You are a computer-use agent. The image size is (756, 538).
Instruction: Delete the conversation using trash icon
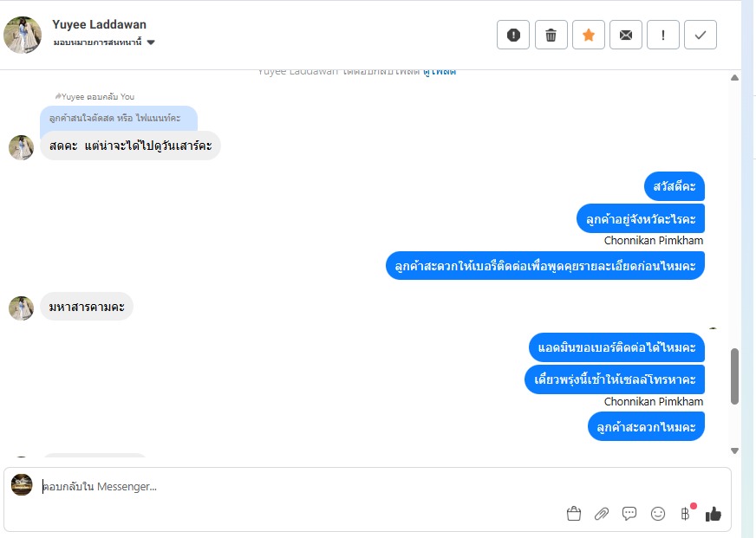click(551, 35)
